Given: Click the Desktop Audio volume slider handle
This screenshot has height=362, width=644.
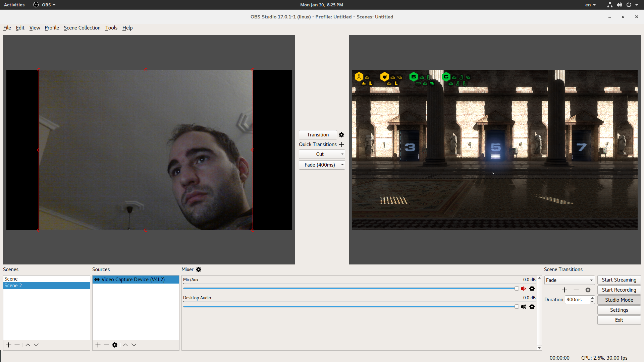Looking at the screenshot, I should pos(517,307).
